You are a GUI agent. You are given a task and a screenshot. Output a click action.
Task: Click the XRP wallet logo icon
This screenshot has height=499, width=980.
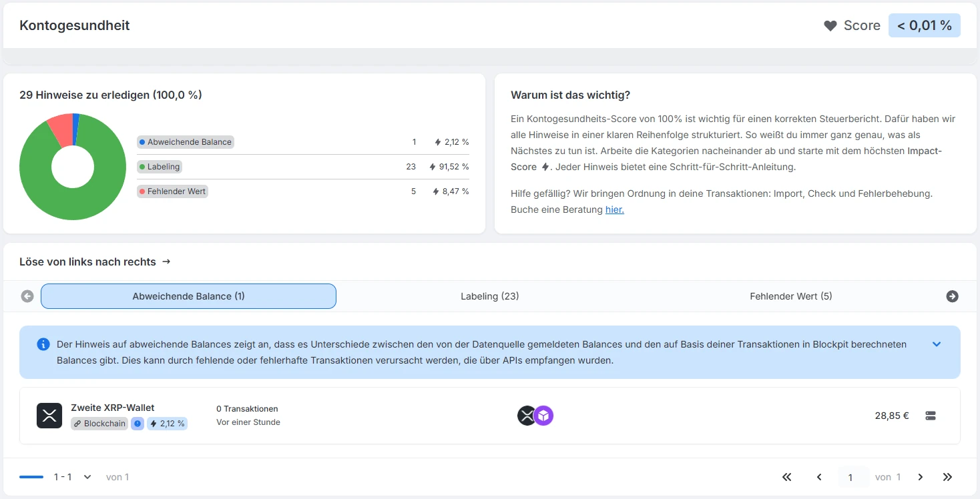point(49,416)
